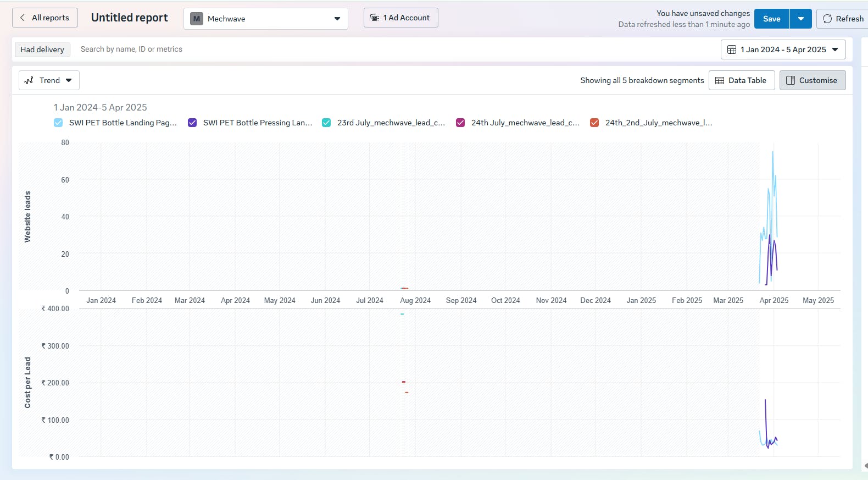Hide the 24th July_mechwave_lead series
This screenshot has width=868, height=480.
460,123
